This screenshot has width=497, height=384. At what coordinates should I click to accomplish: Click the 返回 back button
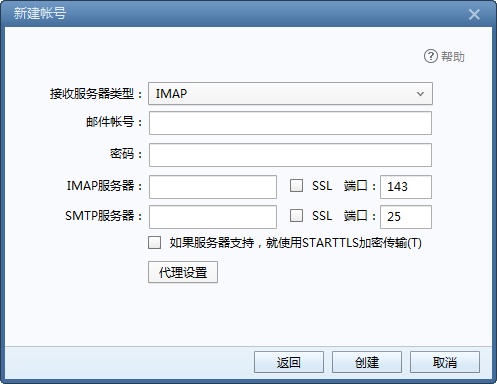pyautogui.click(x=289, y=362)
